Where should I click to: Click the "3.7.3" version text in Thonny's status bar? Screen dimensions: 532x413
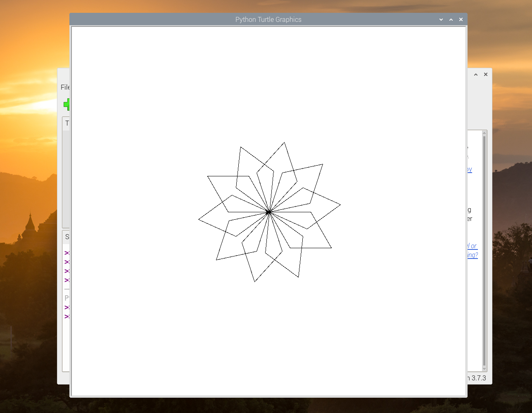click(x=479, y=378)
